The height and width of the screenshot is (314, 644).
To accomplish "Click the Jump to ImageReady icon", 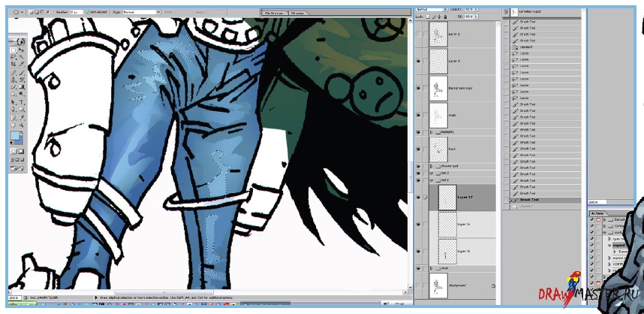I will 17,168.
